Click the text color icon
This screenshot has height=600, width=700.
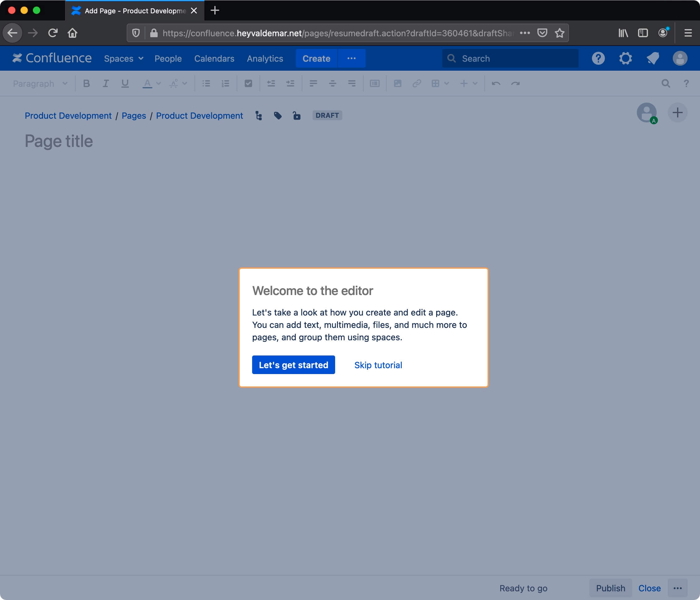147,83
